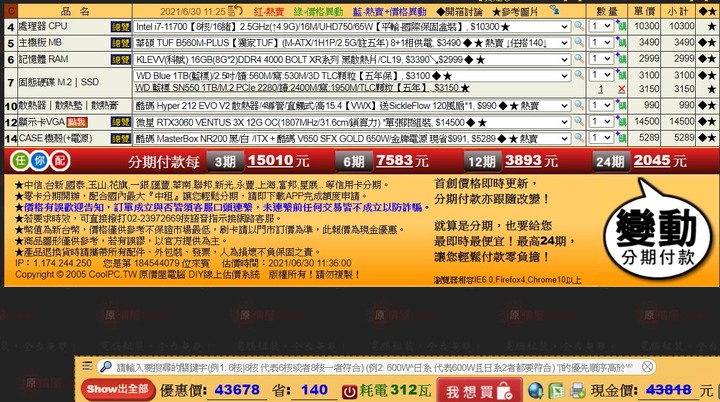The height and width of the screenshot is (402, 720).
Task: Open the WD Blue 1TB SSD dropdown
Action: click(x=352, y=75)
